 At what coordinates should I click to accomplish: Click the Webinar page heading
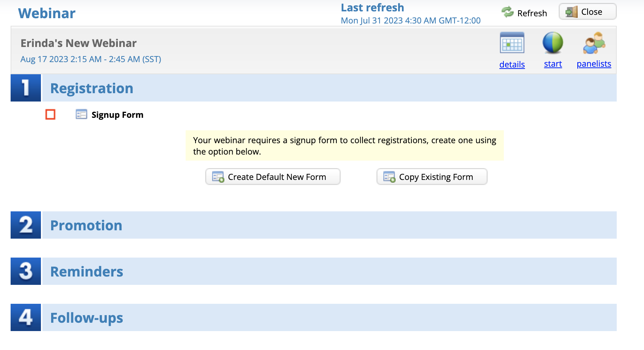(47, 13)
